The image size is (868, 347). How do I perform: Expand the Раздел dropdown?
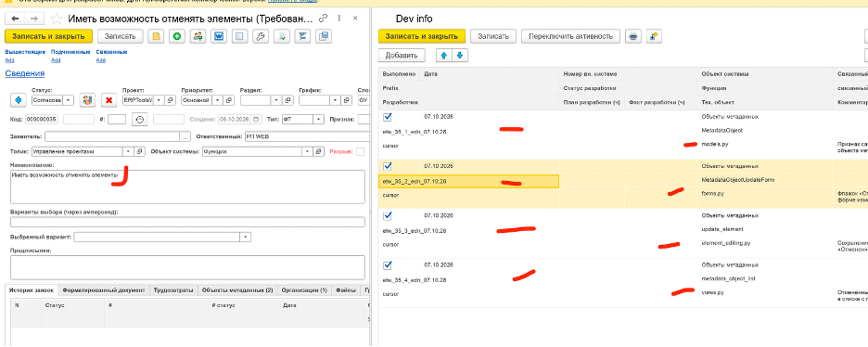pos(275,100)
